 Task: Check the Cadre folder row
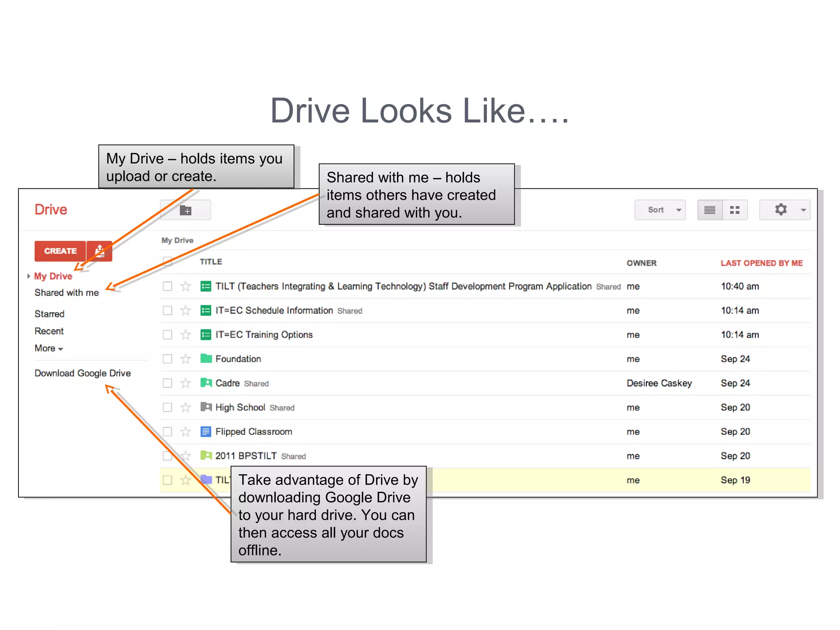(167, 383)
